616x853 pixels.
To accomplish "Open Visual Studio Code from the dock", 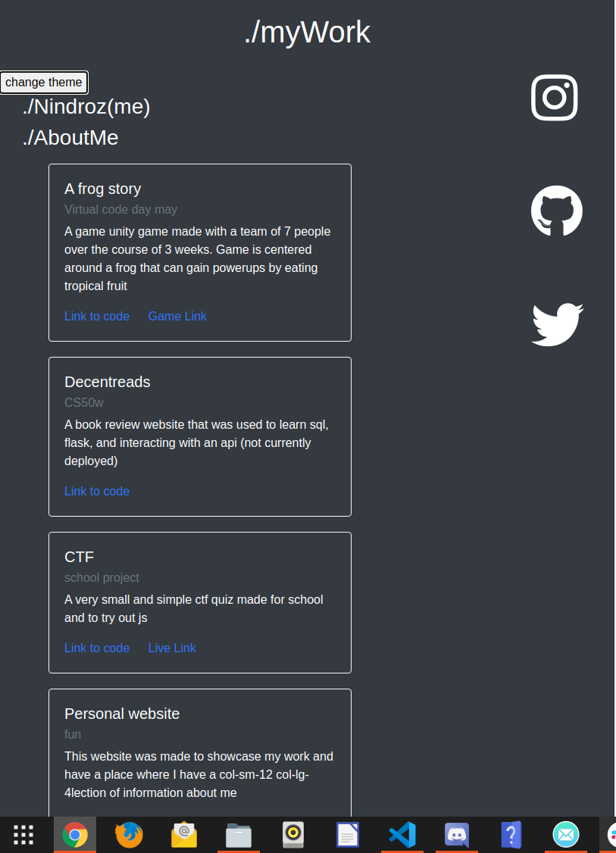I will click(402, 835).
